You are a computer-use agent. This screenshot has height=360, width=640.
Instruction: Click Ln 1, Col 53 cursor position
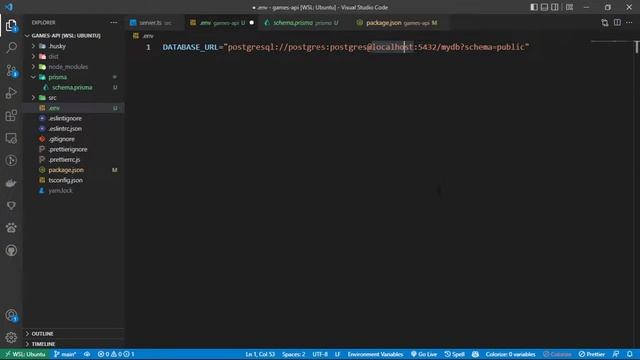tap(260, 354)
